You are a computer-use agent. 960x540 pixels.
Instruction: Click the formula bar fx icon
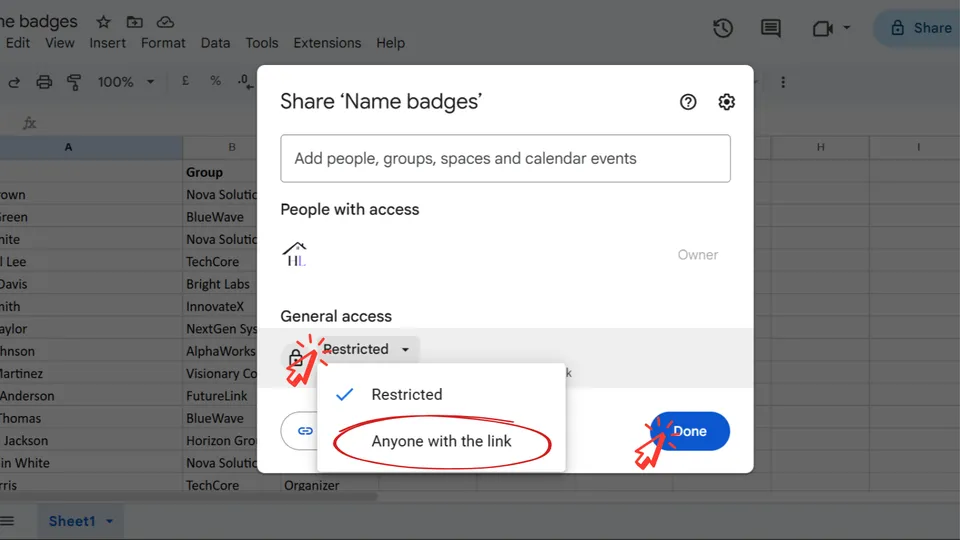pos(29,123)
